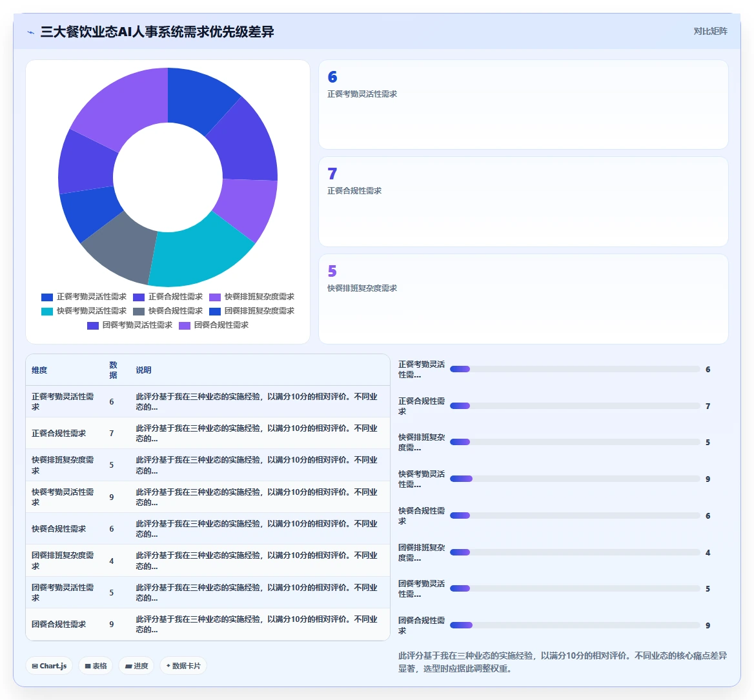Screen dimensions: 754x700
Task: Click the 快餐排班复杂度需求 legend color box
Action: click(215, 297)
